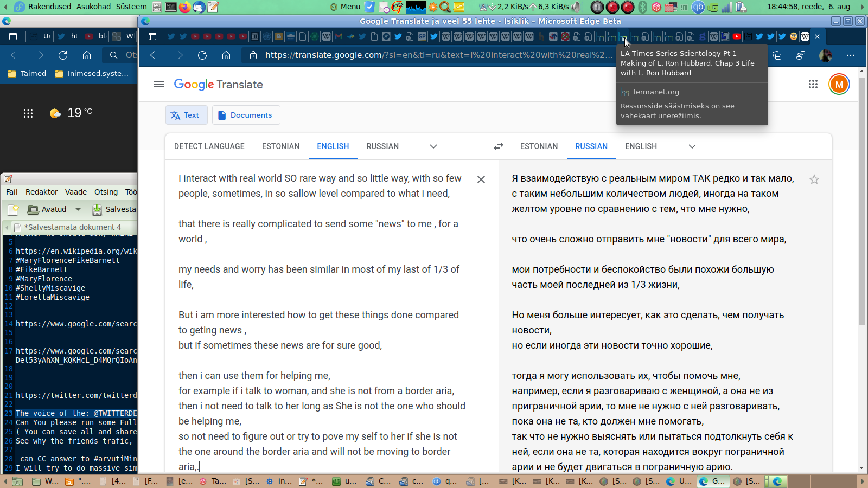This screenshot has height=488, width=868.
Task: Click the Avatud open button in the editor
Action: tap(47, 209)
